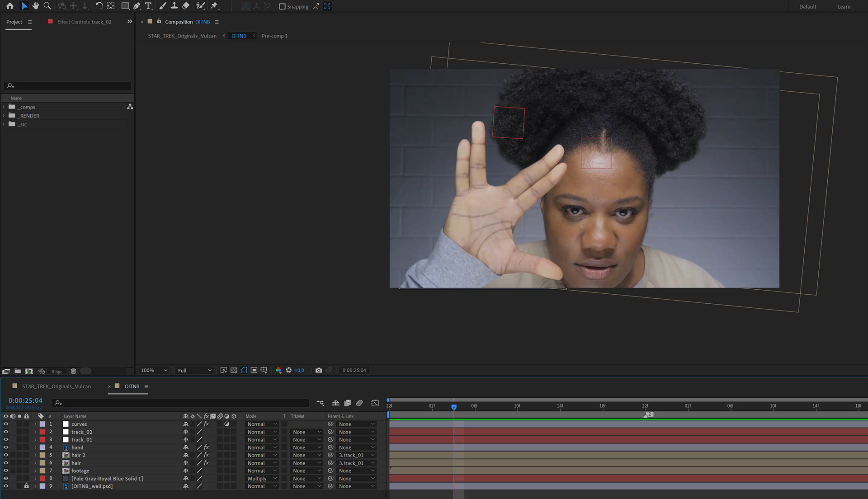The height and width of the screenshot is (499, 868).
Task: Toggle the mask and shape path visibility icon
Action: pos(244,370)
